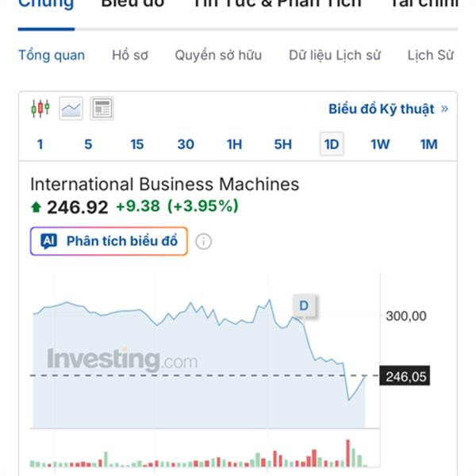Go to the Quyền sở hữu tab
Screen dimensions: 476x476
tap(218, 56)
